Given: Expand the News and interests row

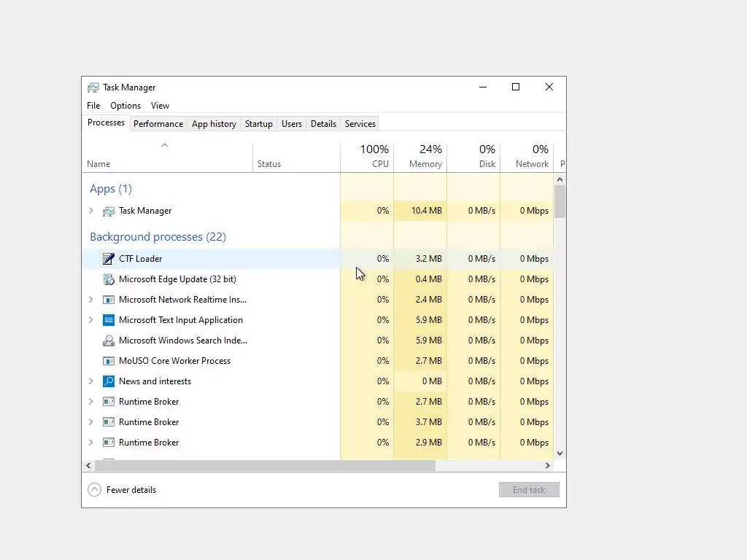Looking at the screenshot, I should point(91,381).
